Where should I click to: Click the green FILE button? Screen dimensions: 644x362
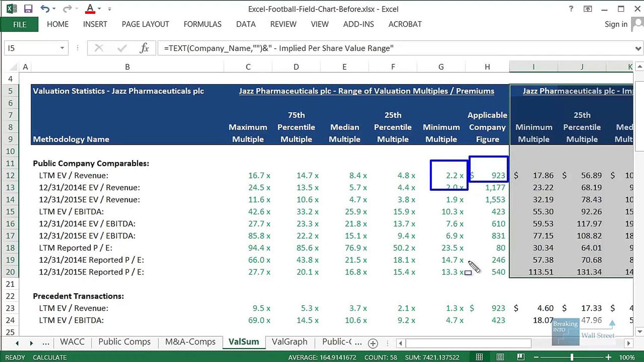click(x=19, y=24)
